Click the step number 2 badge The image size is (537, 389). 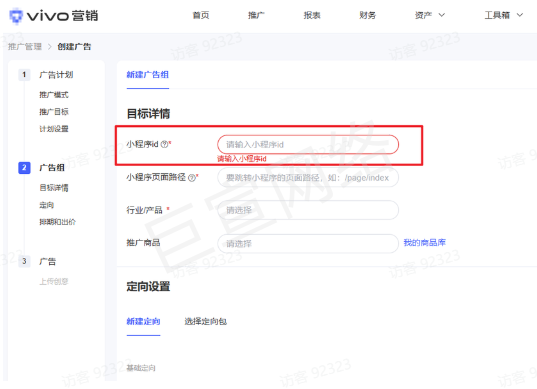pos(24,167)
